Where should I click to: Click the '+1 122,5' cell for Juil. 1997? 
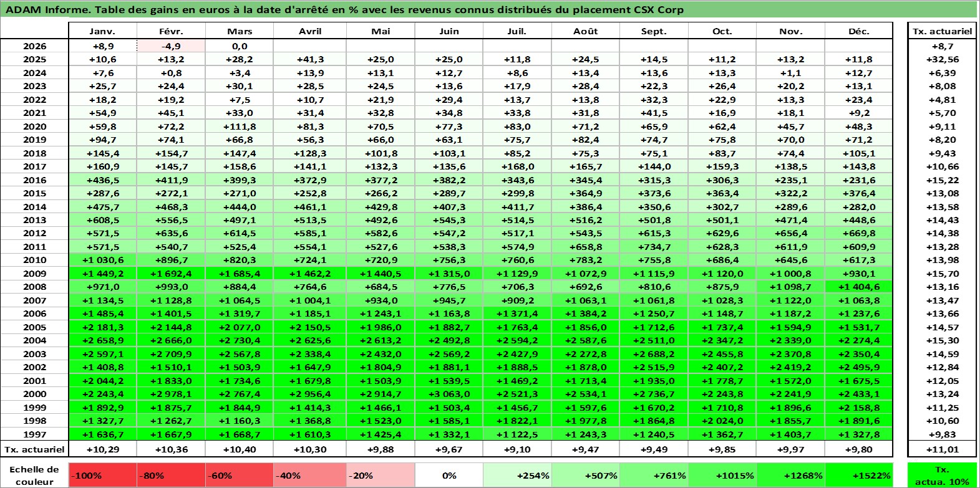pyautogui.click(x=517, y=434)
